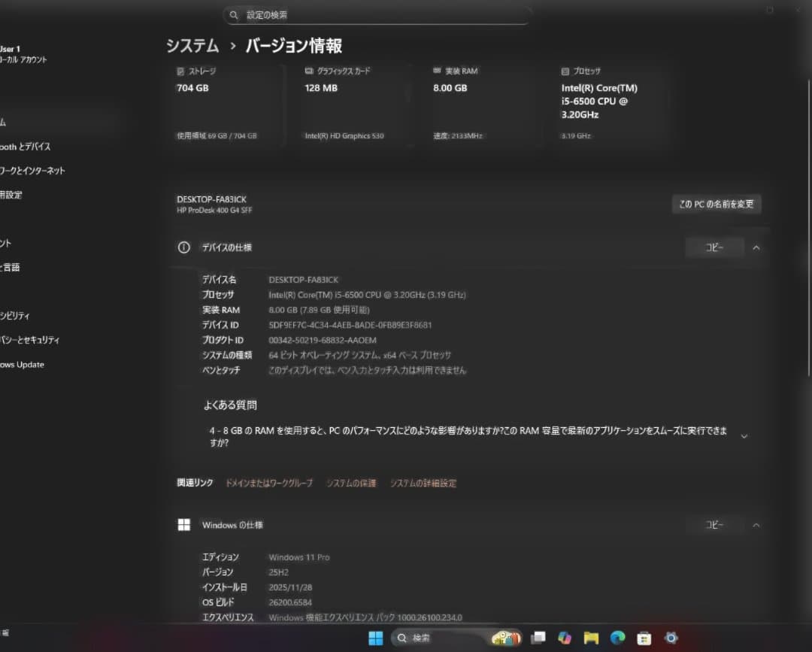
Task: Collapse the デバイスの仕様 section
Action: (x=756, y=247)
